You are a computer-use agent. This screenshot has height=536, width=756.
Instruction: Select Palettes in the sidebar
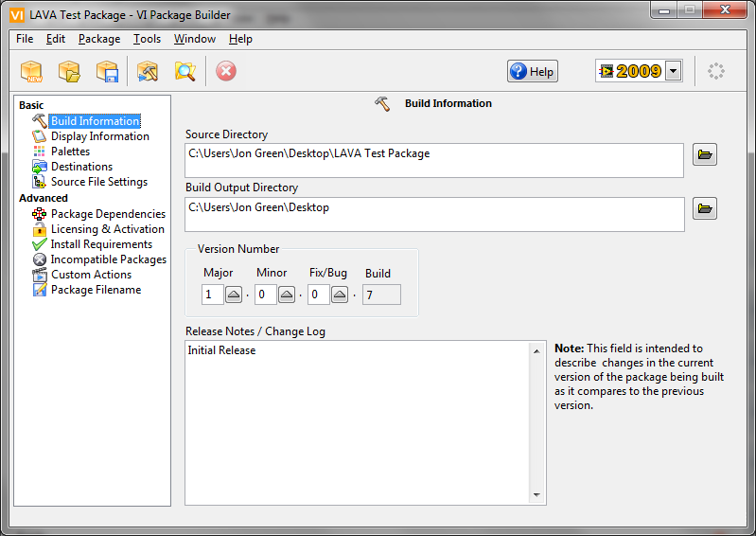(70, 152)
